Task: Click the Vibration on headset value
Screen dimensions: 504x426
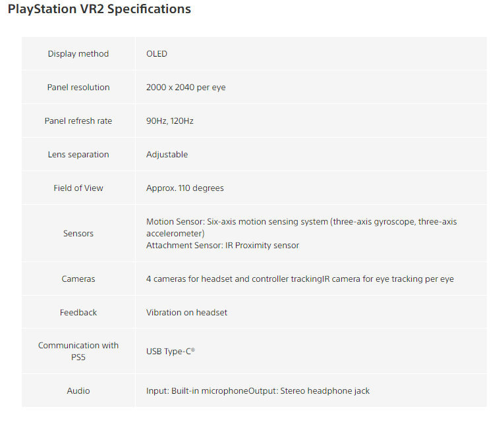Action: pyautogui.click(x=186, y=313)
